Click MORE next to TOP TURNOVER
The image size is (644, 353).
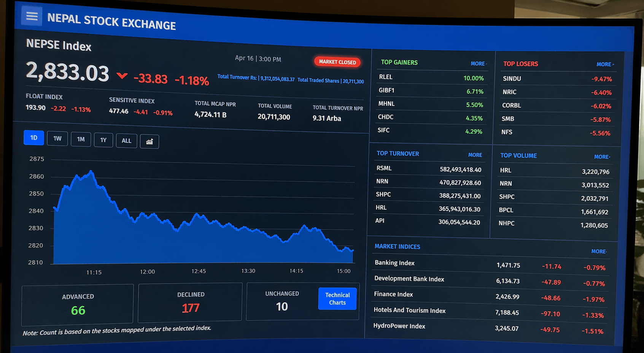click(475, 155)
